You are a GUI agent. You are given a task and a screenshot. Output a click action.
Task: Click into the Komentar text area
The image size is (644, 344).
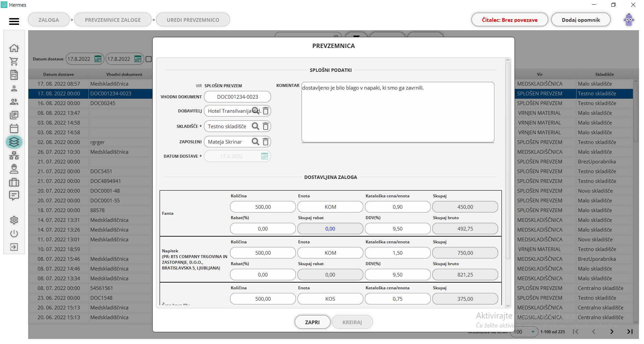[x=398, y=112]
